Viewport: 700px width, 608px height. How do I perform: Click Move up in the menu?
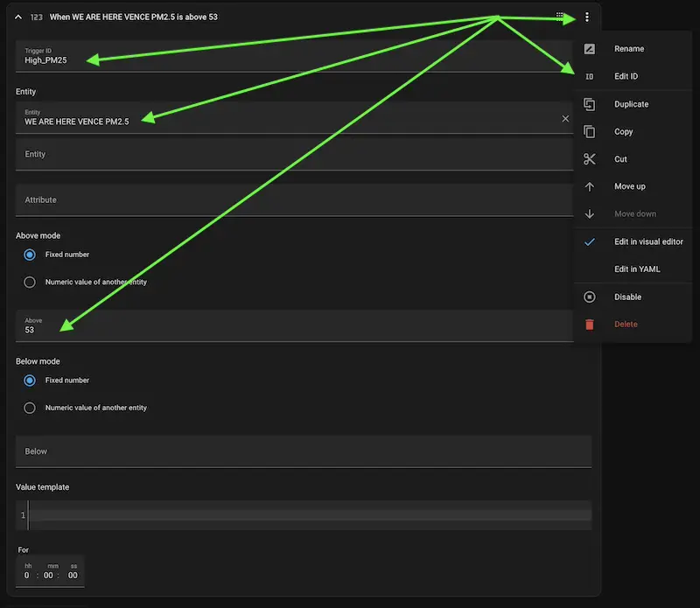pyautogui.click(x=629, y=187)
